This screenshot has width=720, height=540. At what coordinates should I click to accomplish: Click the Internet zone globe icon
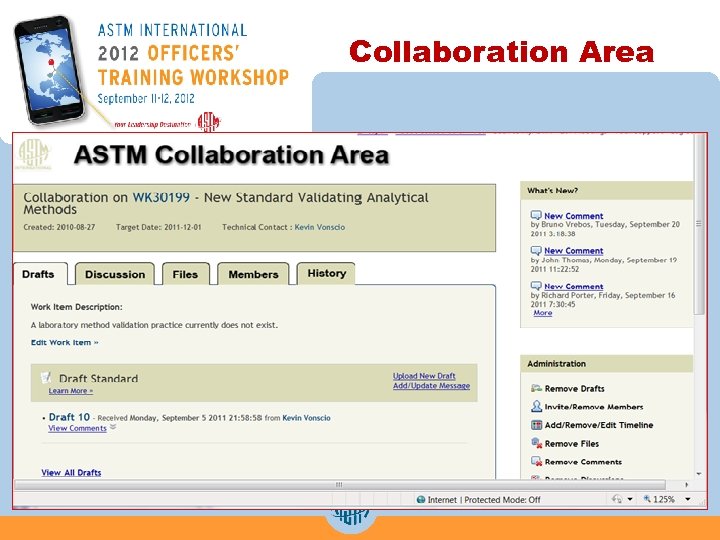[x=421, y=500]
